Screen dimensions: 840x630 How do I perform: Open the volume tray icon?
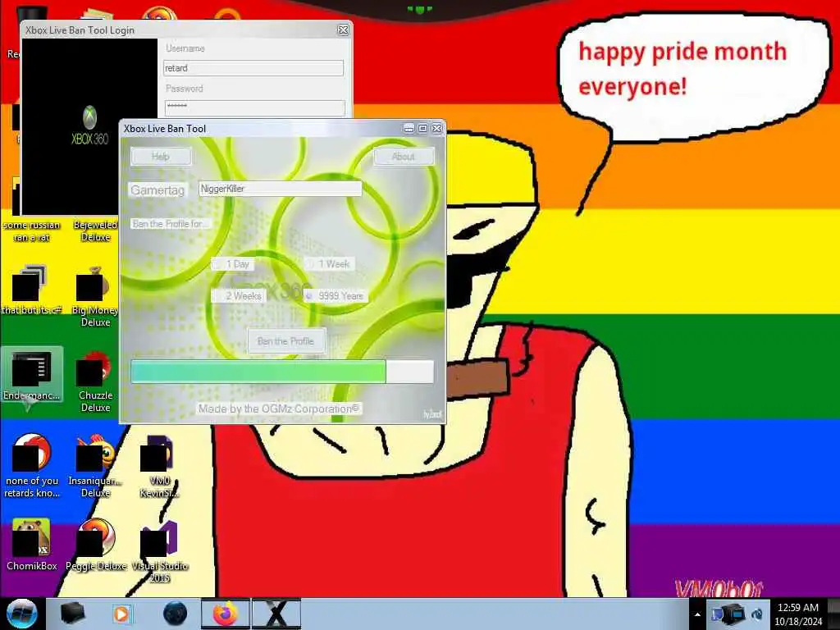pyautogui.click(x=757, y=614)
